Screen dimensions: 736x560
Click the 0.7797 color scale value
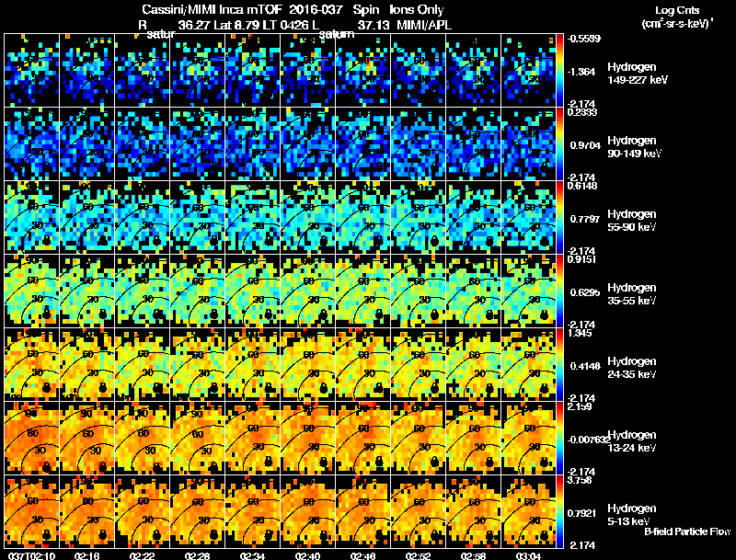[x=585, y=219]
